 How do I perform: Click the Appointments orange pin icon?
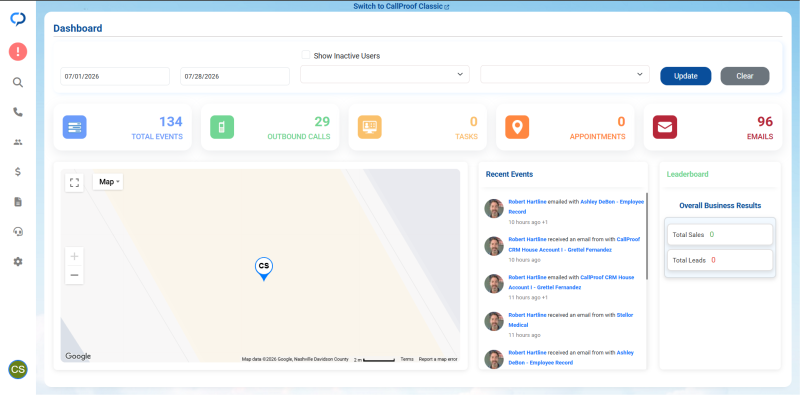pyautogui.click(x=517, y=127)
